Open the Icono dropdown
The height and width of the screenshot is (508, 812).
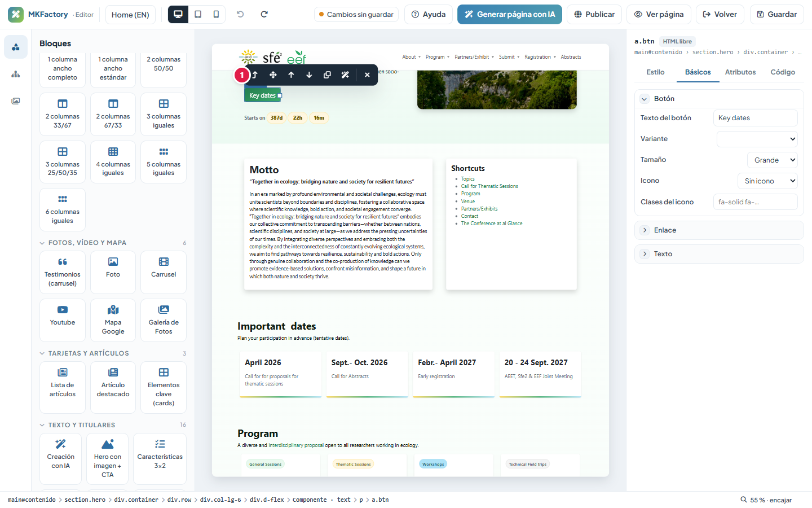767,181
